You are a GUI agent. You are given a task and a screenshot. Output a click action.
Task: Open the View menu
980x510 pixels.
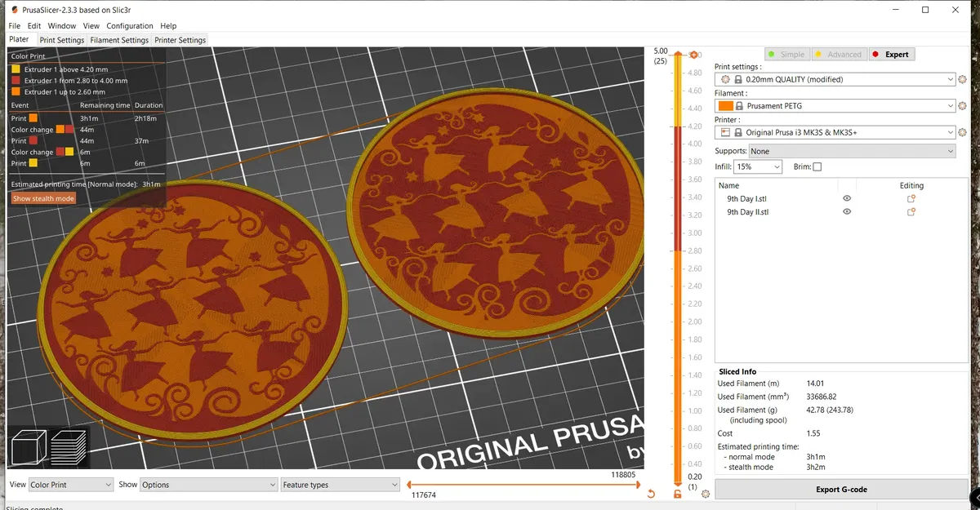91,26
